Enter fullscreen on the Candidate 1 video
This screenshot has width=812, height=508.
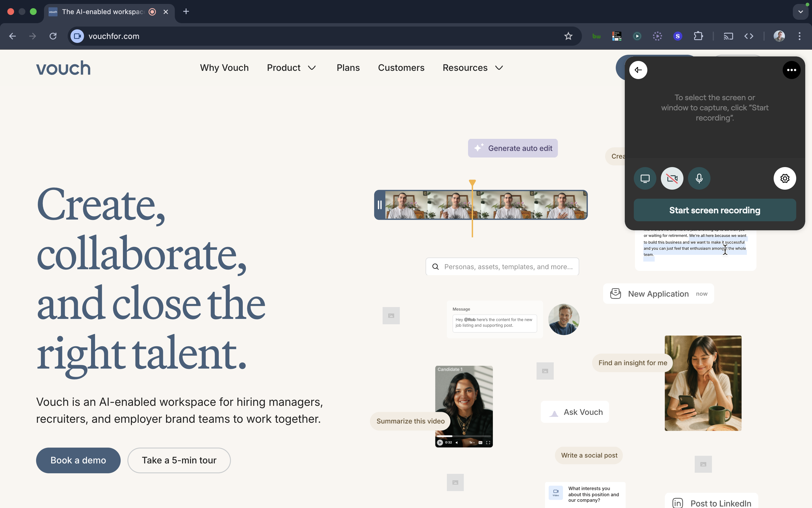(488, 443)
